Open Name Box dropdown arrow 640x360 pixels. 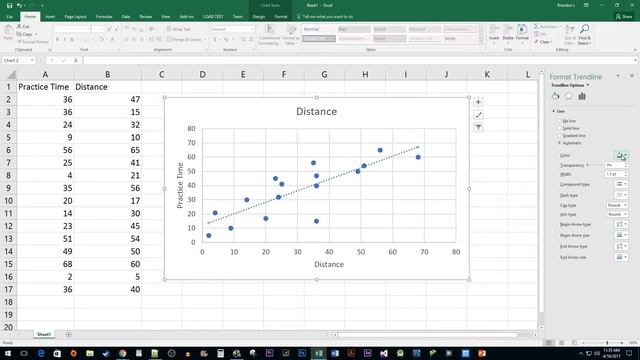point(32,60)
